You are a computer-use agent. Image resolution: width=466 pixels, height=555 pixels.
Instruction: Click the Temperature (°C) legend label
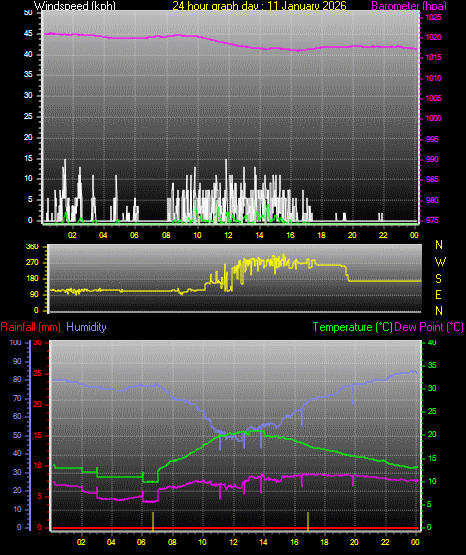point(352,327)
